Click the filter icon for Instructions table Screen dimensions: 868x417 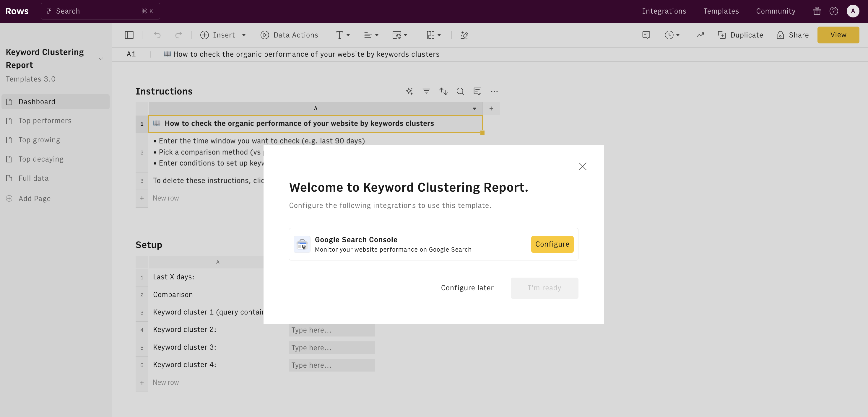(426, 91)
